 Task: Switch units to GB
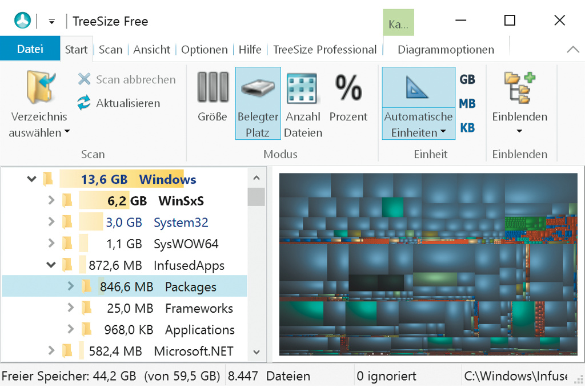[467, 79]
